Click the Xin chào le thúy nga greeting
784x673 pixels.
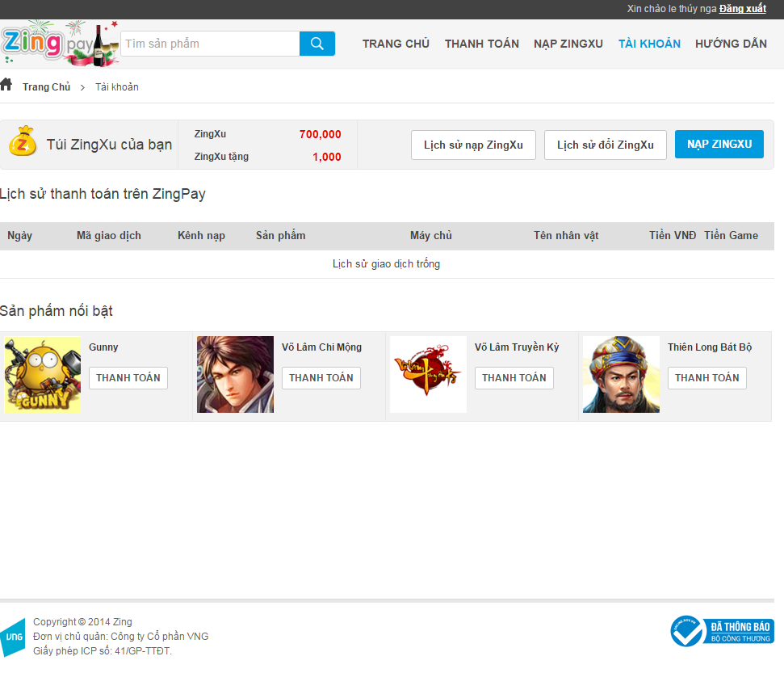click(x=672, y=9)
